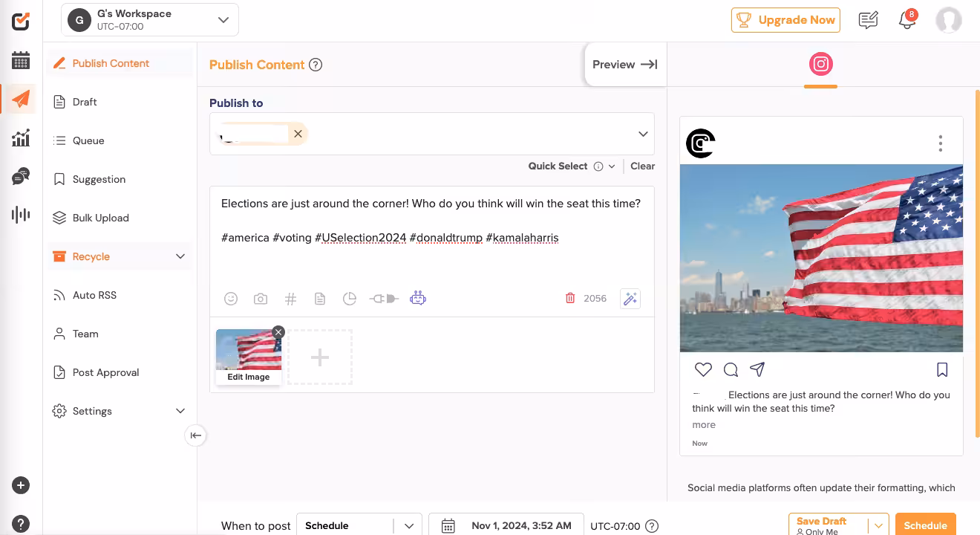
Task: Select the paper plane publish icon
Action: click(x=21, y=99)
